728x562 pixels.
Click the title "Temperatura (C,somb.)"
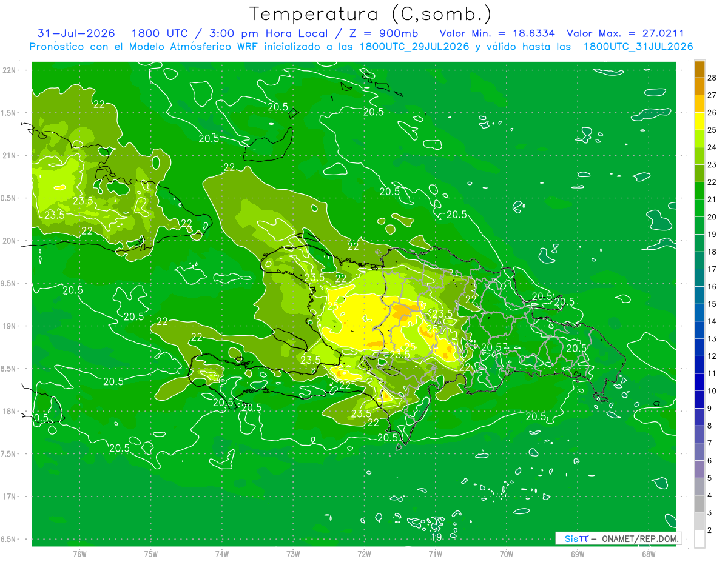[x=370, y=14]
